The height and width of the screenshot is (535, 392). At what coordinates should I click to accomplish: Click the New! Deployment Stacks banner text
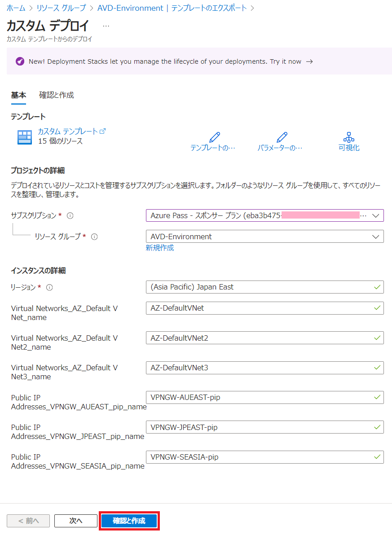click(165, 61)
